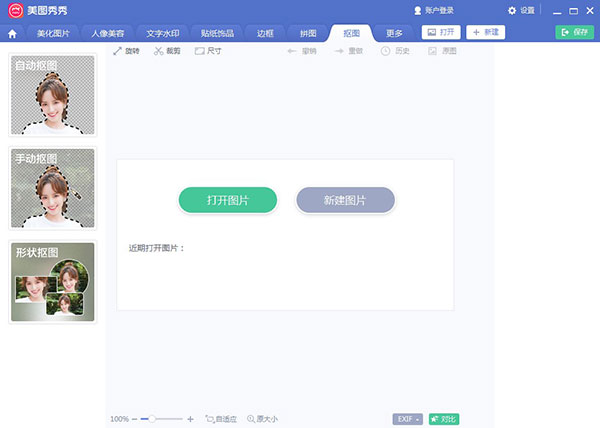
Task: Open the 尺寸 size tool
Action: 208,51
